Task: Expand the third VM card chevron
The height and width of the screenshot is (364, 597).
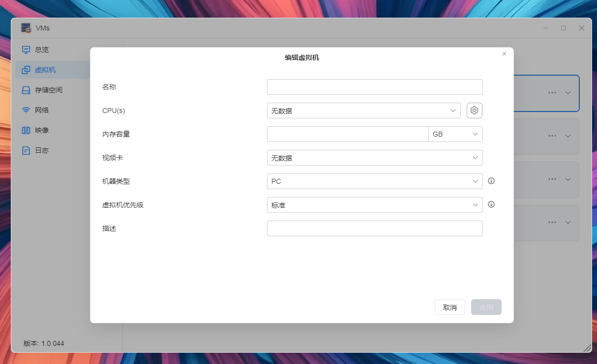Action: (x=568, y=179)
